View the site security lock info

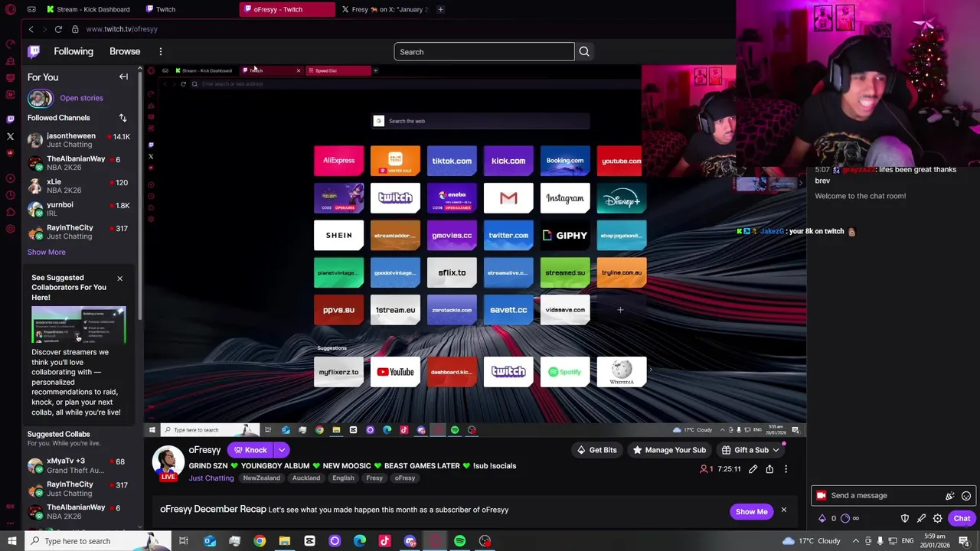click(75, 29)
